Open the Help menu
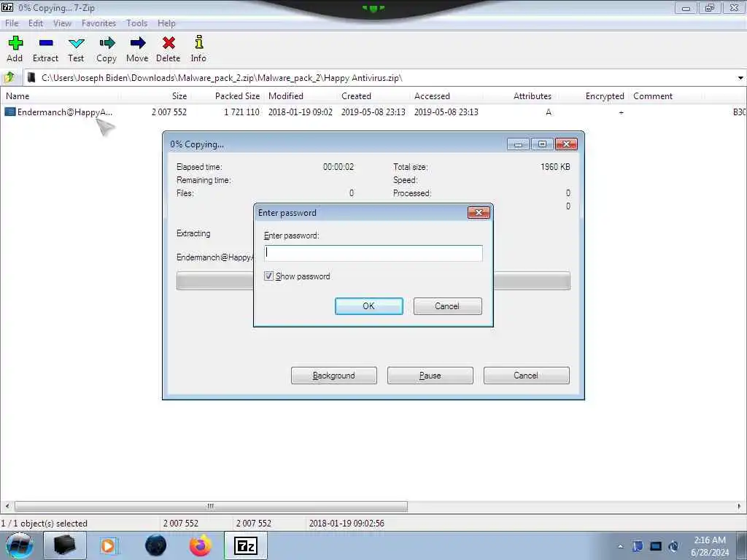The image size is (747, 560). [166, 23]
